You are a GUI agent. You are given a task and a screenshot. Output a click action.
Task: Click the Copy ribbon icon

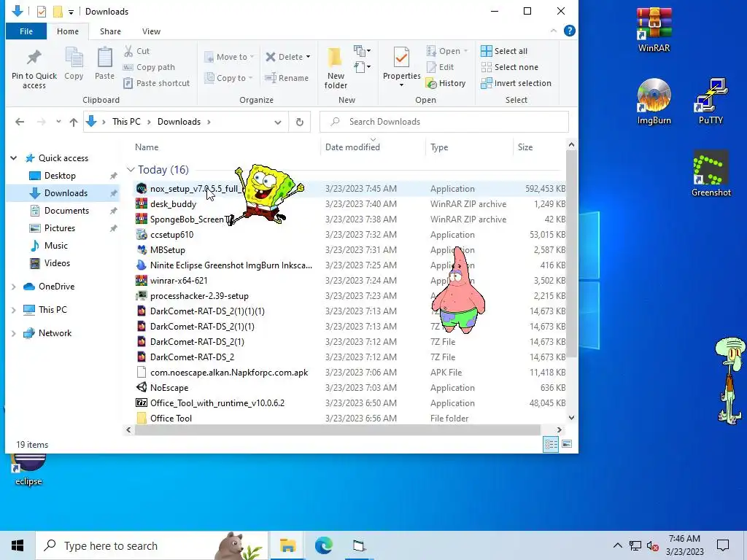[x=74, y=63]
